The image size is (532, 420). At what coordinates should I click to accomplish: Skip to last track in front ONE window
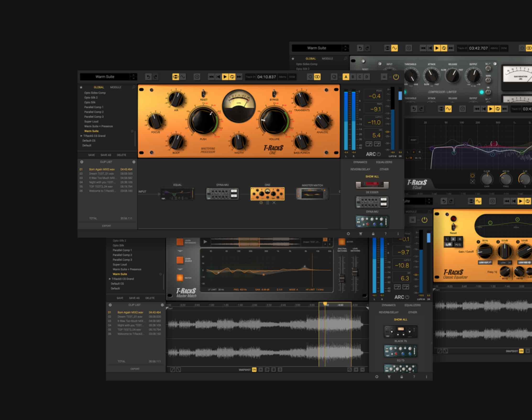point(239,77)
